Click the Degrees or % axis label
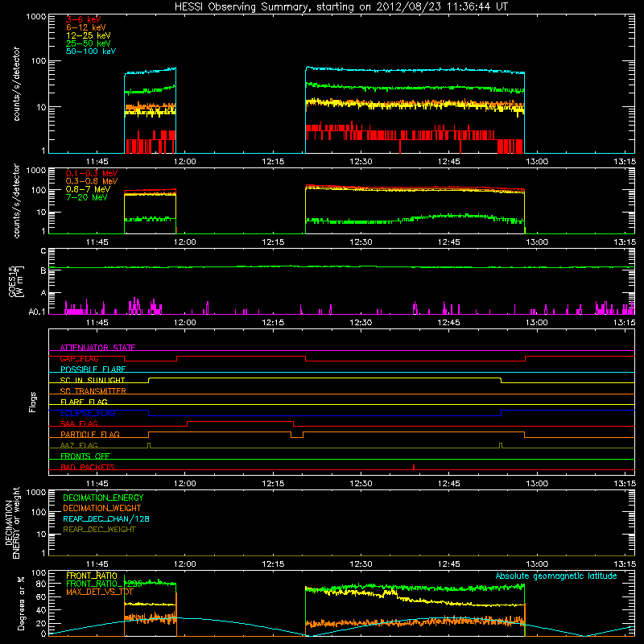The width and height of the screenshot is (644, 644). 21,603
